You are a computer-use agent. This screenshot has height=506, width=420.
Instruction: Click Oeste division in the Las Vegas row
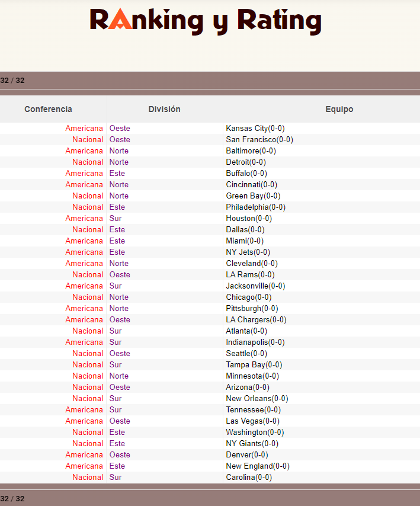120,421
